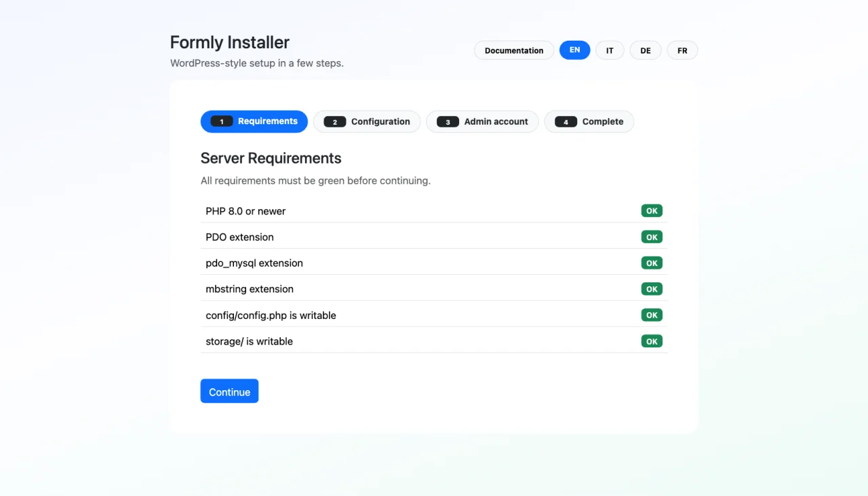
Task: Click OK badge for config/config.php writable
Action: coord(652,315)
